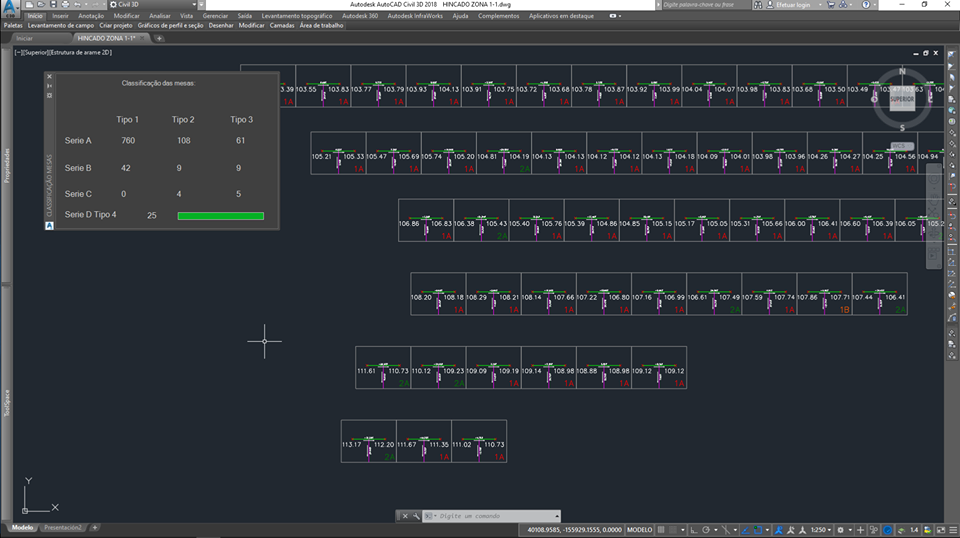Click the workspace switching gear icon

coord(841,530)
